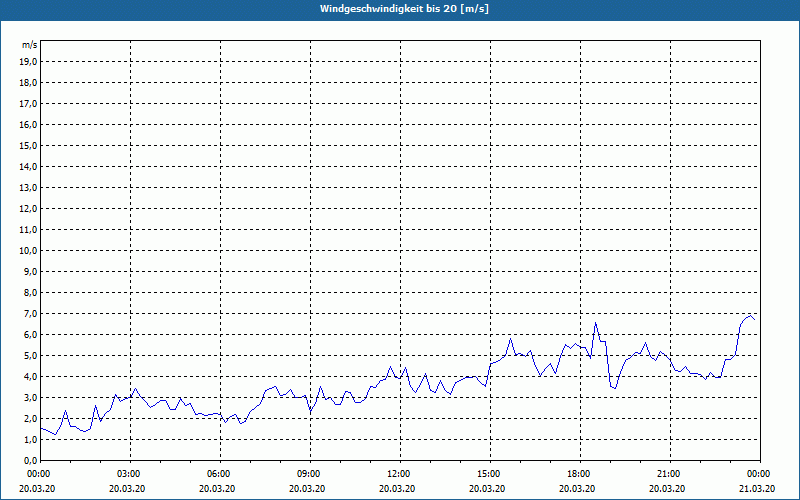Click the 19,0 y-axis label
The height and width of the screenshot is (500, 800).
point(29,62)
